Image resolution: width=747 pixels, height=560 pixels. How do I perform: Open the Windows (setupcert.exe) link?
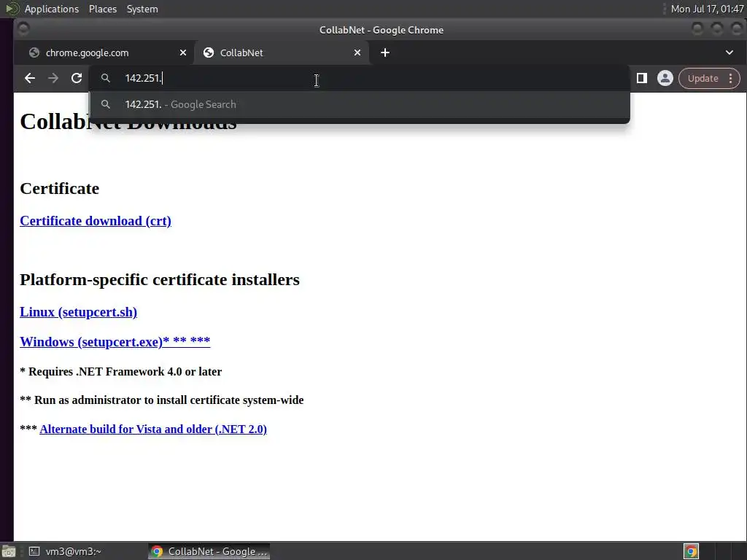(115, 342)
